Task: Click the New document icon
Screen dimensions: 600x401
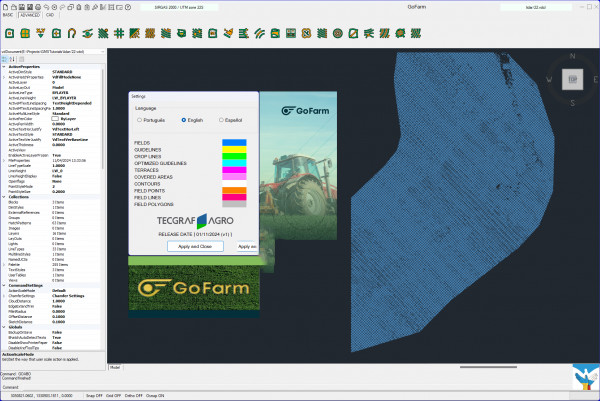Action: click(5, 7)
